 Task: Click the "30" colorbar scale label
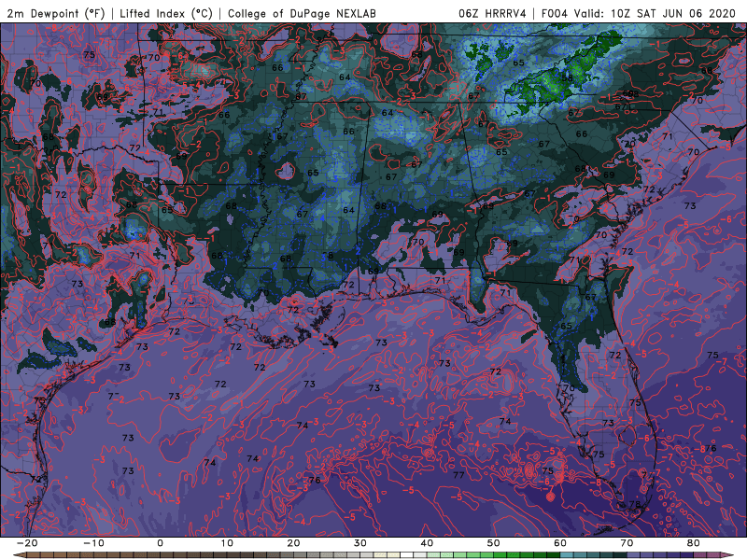coord(360,543)
